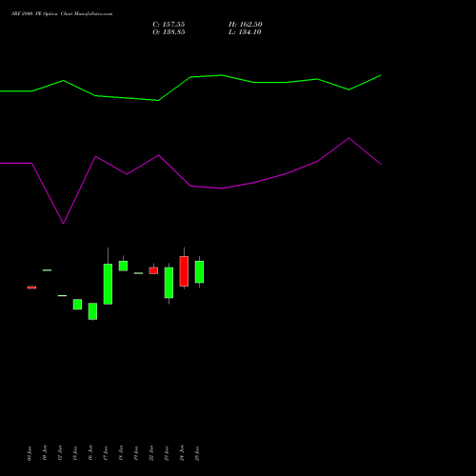Screen dimensions: 476x476
Task: Click the purple line's highest peak
Action: (349, 138)
